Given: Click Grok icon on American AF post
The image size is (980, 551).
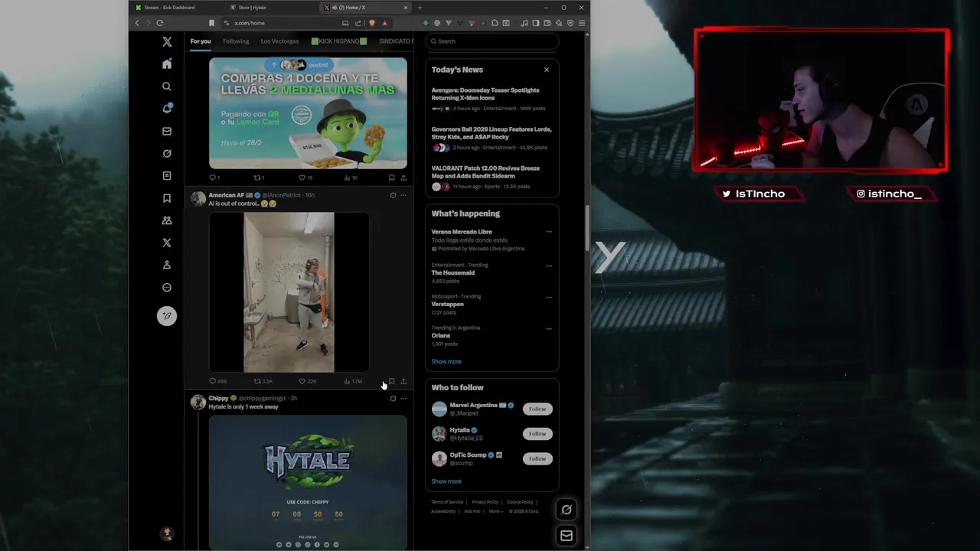Looking at the screenshot, I should (x=393, y=195).
